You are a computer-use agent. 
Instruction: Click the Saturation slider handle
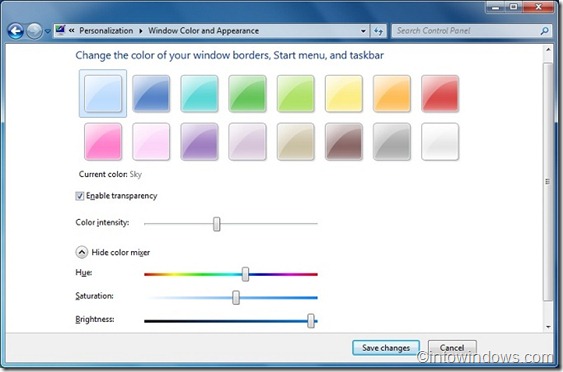236,298
